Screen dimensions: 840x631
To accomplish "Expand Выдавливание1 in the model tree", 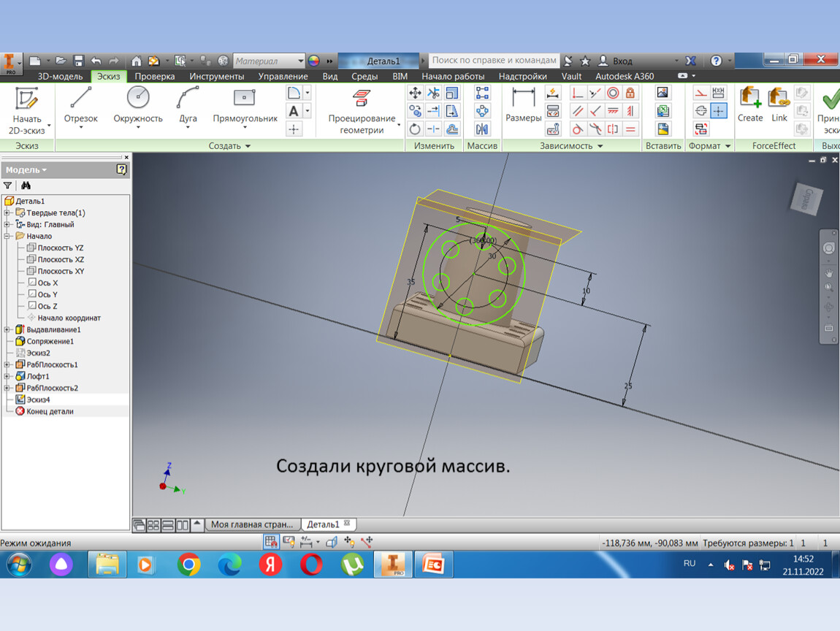I will click(7, 329).
